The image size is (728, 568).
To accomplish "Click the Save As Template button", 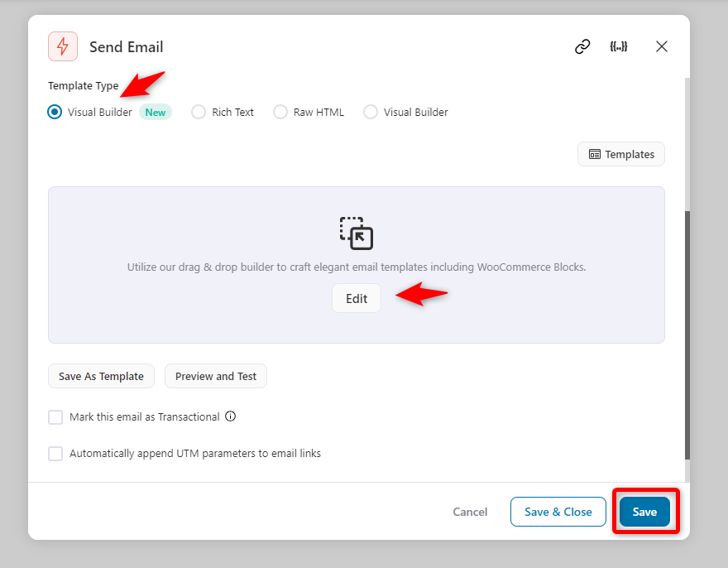I will click(101, 376).
